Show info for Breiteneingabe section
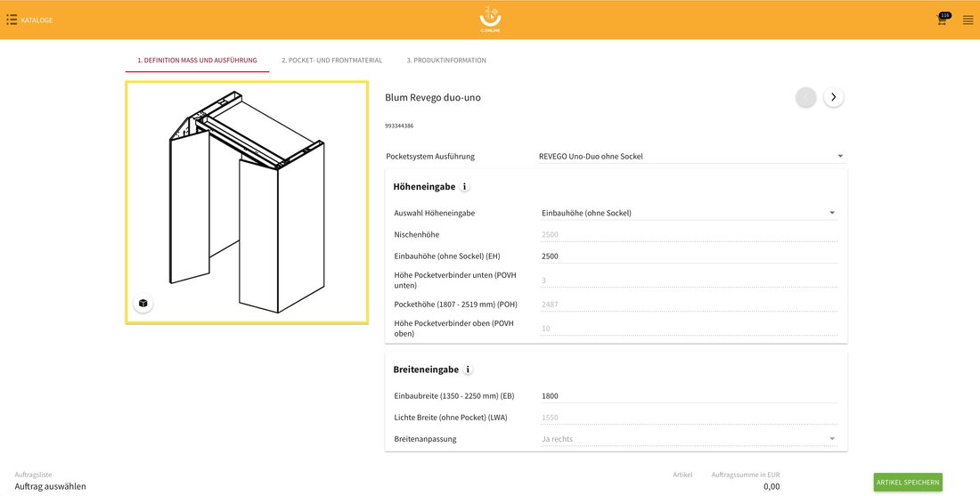980x496 pixels. coord(468,370)
